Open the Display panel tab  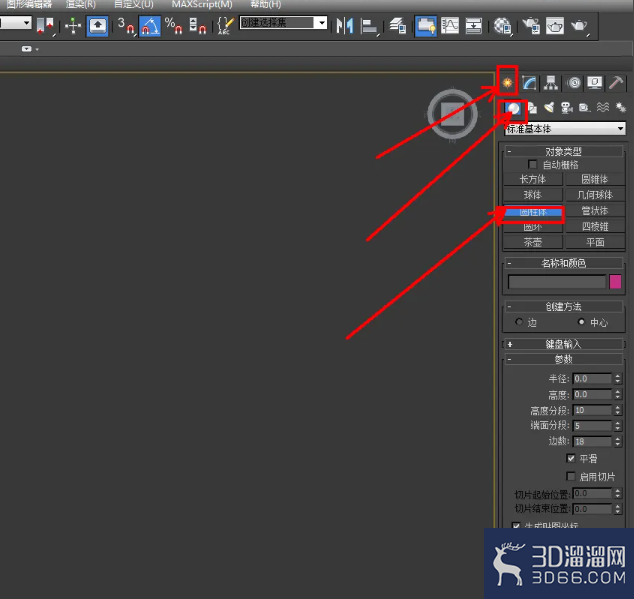[594, 83]
